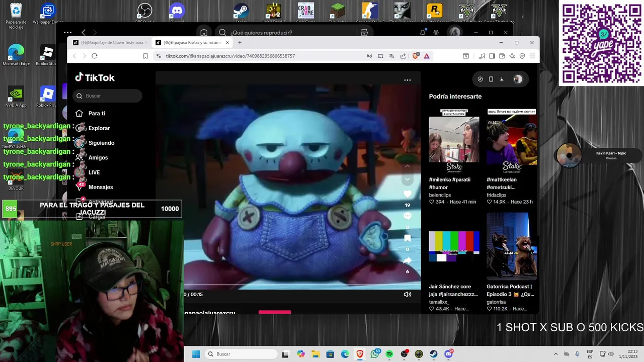
Task: Go to the next video with down chevron
Action: [x=408, y=179]
